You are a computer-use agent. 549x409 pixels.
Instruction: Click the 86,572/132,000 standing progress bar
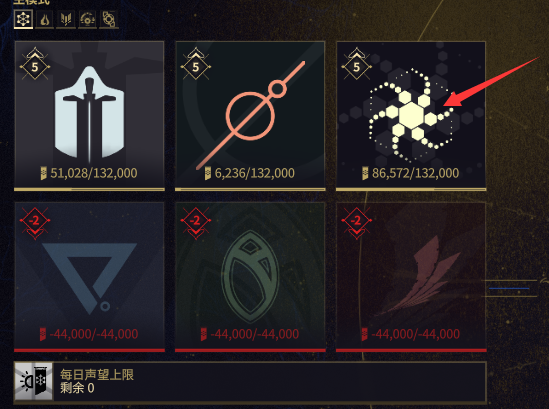411,189
